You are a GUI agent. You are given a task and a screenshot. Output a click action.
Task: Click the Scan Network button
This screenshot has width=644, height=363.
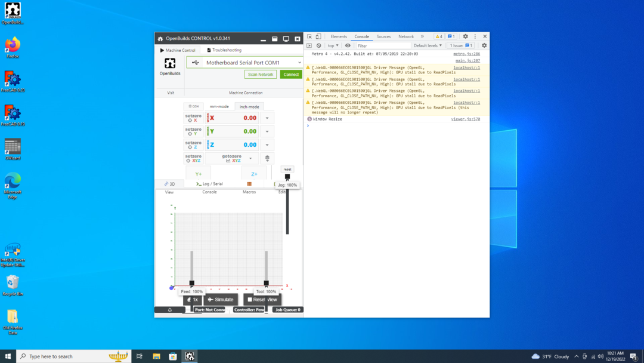click(261, 75)
